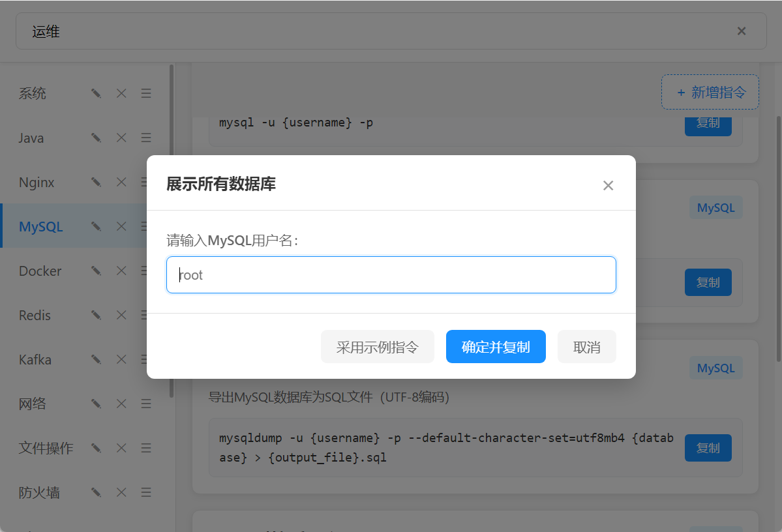Click the 请输入MySQL用户名 label
Viewport: 782px width, 532px height.
[232, 241]
